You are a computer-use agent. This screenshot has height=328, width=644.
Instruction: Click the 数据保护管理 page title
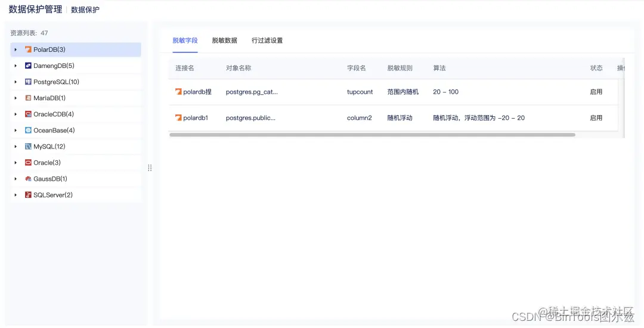click(35, 9)
